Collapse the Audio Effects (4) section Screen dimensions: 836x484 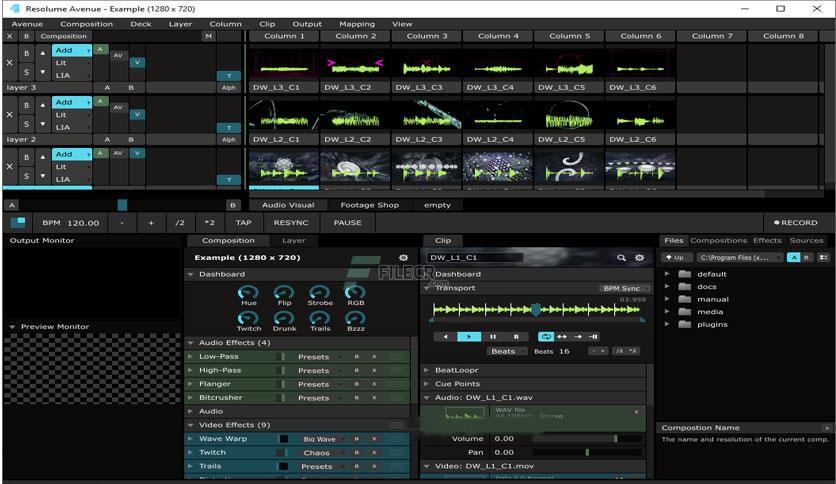pyautogui.click(x=190, y=343)
